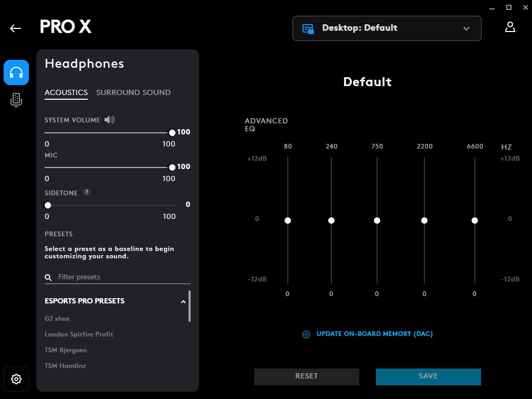Image resolution: width=532 pixels, height=399 pixels.
Task: Click the 750 Hz EQ band handle
Action: click(377, 220)
